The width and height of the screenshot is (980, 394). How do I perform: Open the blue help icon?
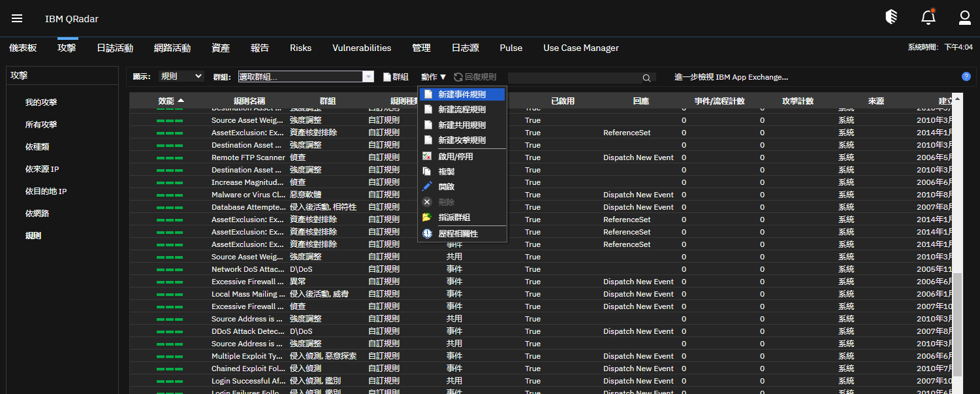pyautogui.click(x=966, y=76)
